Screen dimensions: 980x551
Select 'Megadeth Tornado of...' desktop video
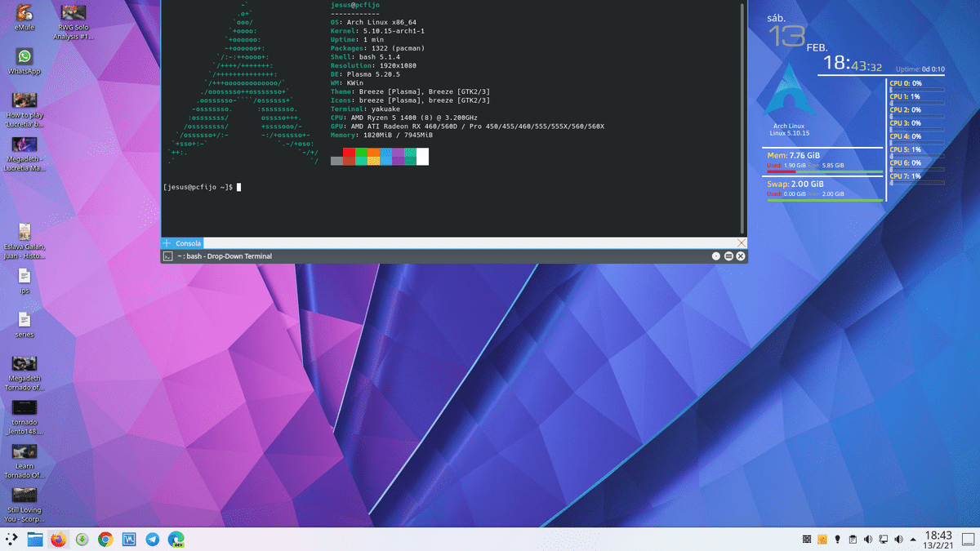(24, 373)
